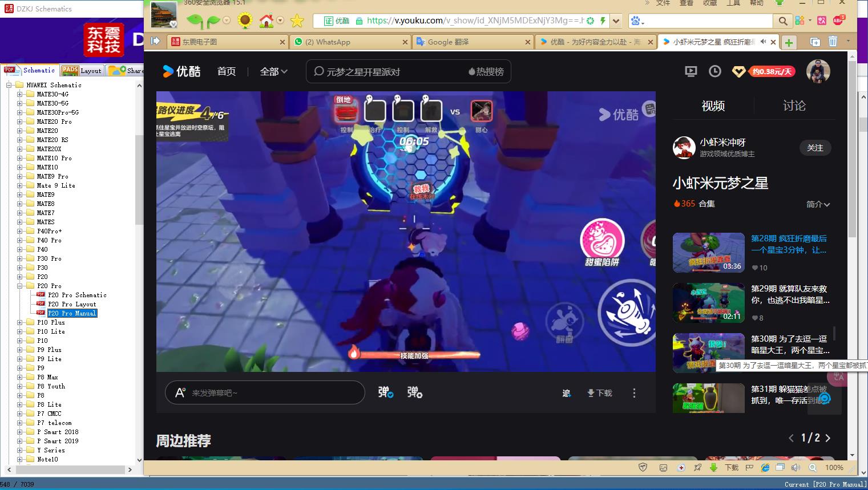Click the web page vertical scrollbar thumb
This screenshot has height=490, width=868.
pyautogui.click(x=853, y=148)
